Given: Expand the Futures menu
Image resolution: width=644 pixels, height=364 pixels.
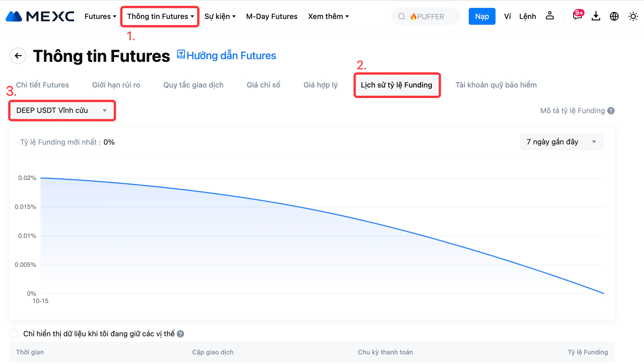Looking at the screenshot, I should (100, 16).
